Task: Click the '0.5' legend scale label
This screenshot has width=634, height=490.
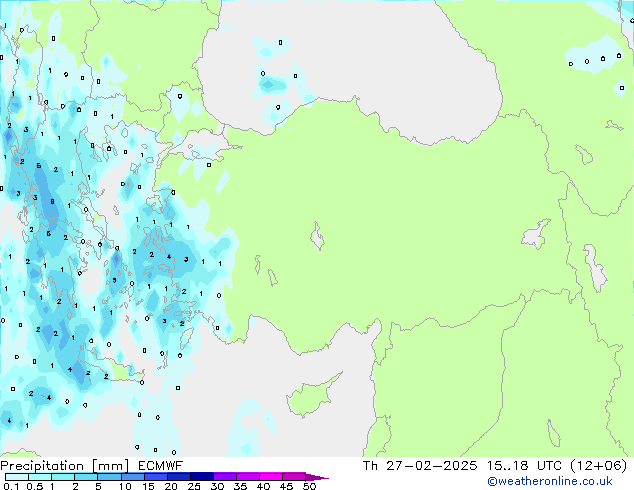Action: [34, 486]
